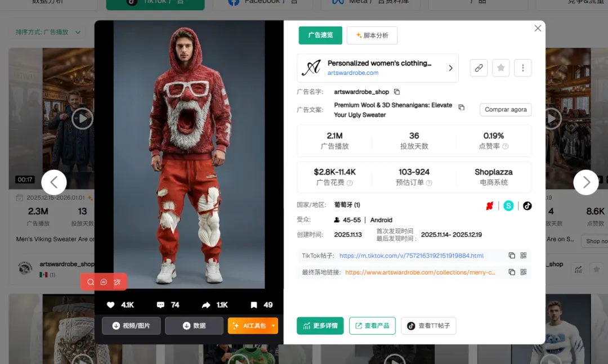Select the Facebook tab in background
The height and width of the screenshot is (364, 608).
click(262, 3)
